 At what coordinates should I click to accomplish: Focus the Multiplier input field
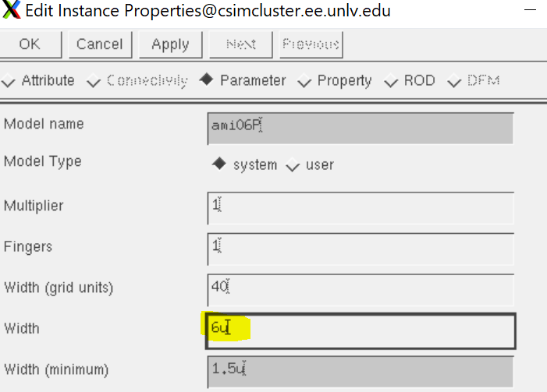point(361,207)
